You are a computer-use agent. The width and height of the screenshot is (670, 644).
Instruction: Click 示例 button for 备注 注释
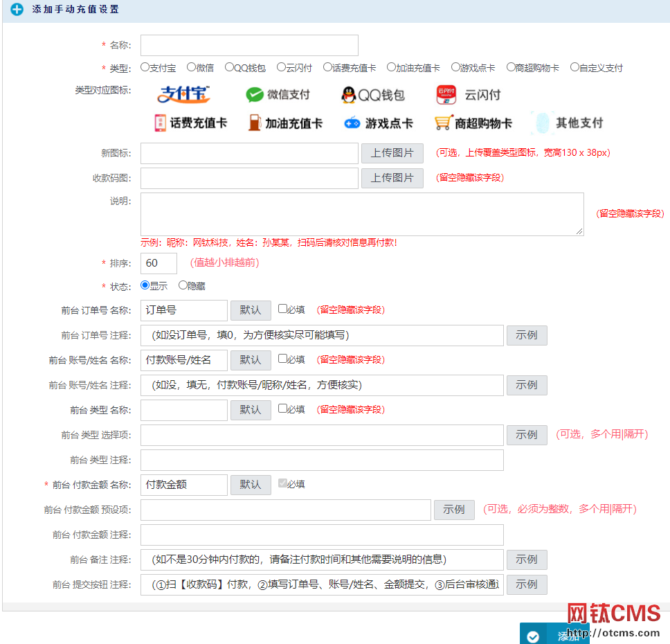click(527, 560)
